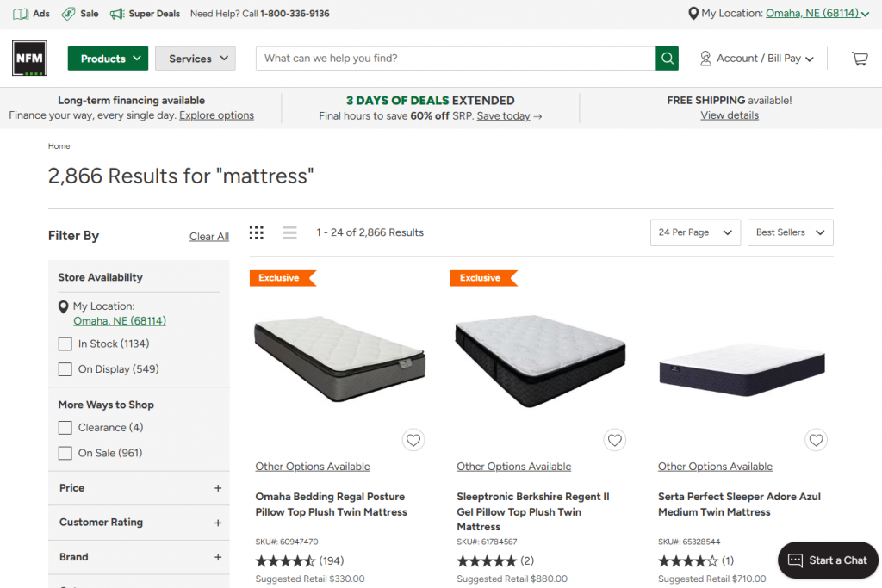Open the shopping cart icon
The width and height of the screenshot is (882, 588).
click(860, 59)
